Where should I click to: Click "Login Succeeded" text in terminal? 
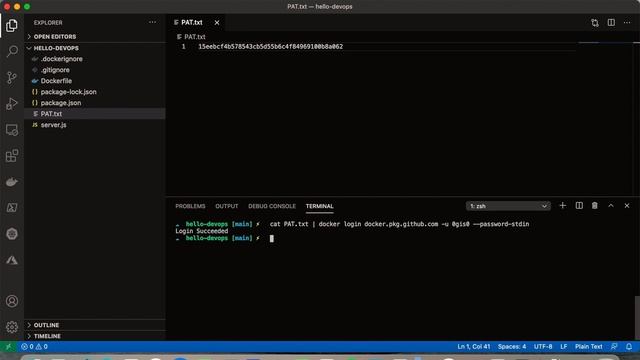[202, 231]
